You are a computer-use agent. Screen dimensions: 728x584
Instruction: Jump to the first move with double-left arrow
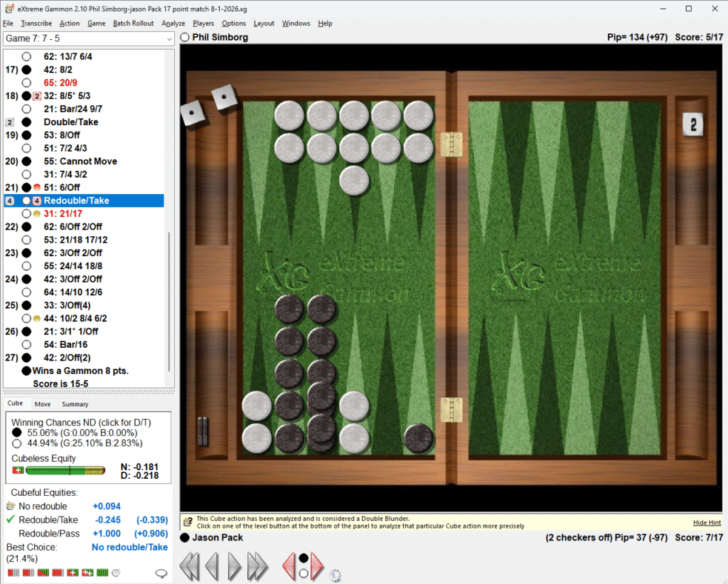point(189,566)
